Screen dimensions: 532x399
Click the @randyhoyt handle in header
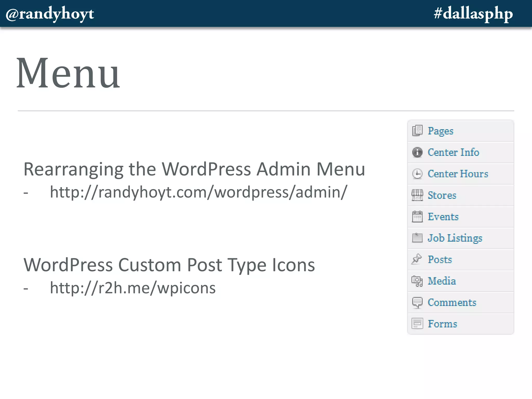(50, 14)
